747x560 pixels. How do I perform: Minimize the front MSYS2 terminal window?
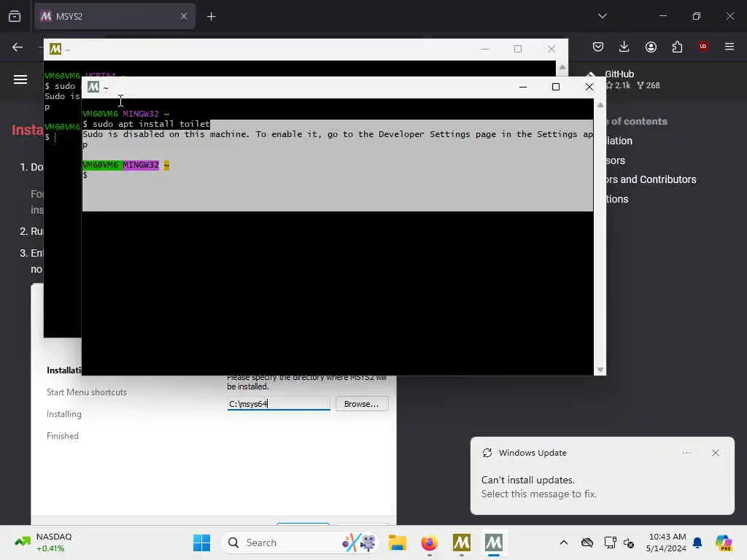click(522, 87)
